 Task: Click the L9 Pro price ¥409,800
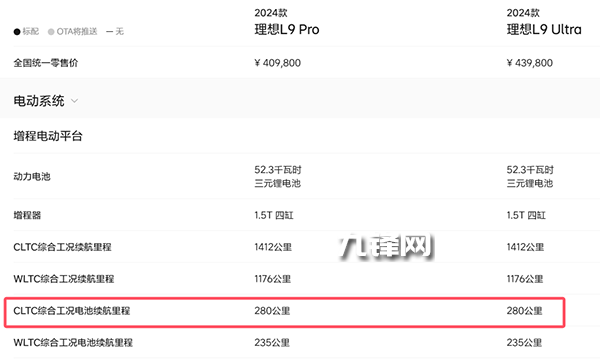click(278, 63)
